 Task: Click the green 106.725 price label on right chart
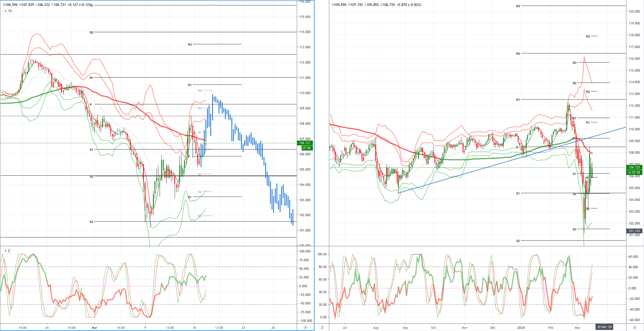pyautogui.click(x=634, y=167)
